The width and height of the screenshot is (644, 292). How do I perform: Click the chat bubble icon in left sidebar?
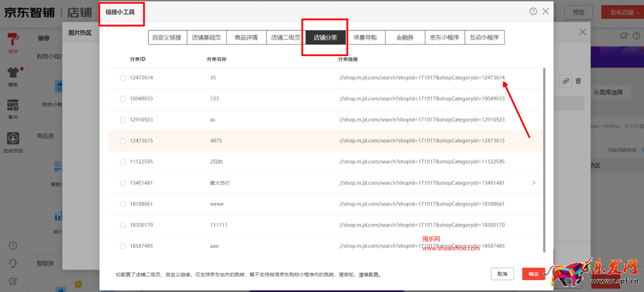coord(13,281)
